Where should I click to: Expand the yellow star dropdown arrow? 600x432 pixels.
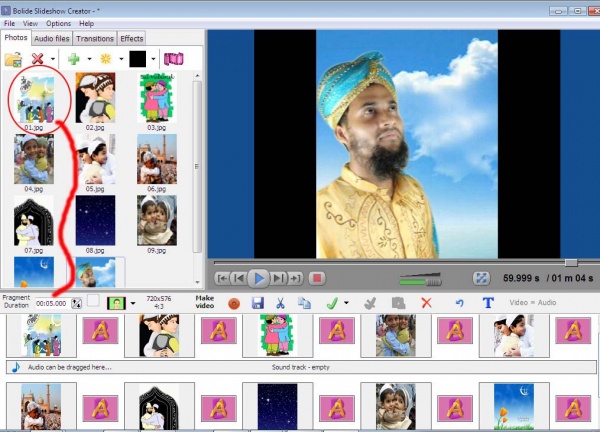[121, 59]
